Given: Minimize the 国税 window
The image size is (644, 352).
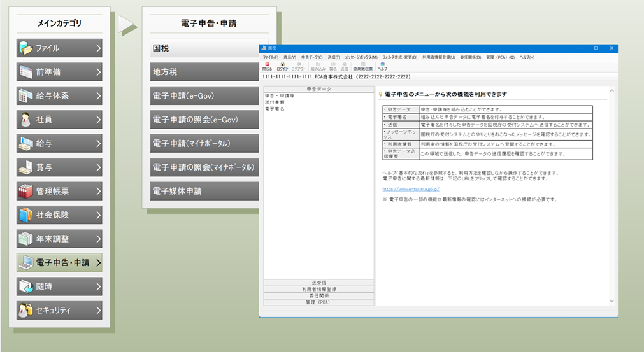Looking at the screenshot, I should click(581, 48).
